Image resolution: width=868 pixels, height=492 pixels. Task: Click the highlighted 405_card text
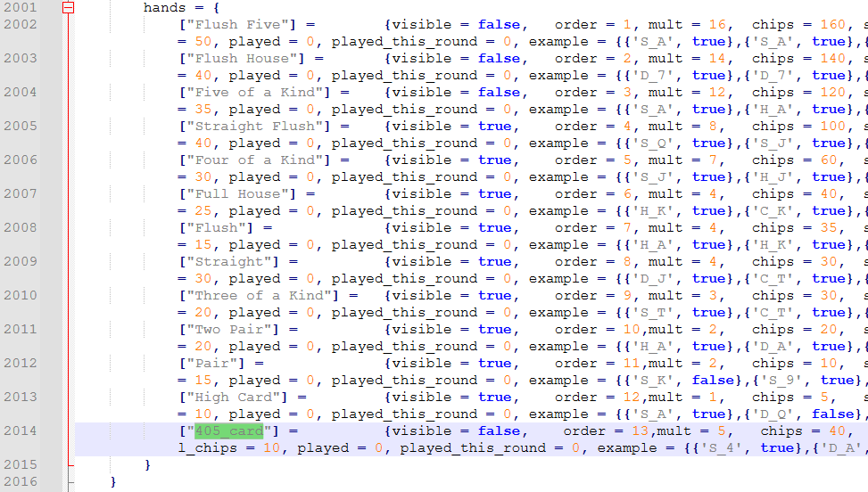tap(229, 431)
